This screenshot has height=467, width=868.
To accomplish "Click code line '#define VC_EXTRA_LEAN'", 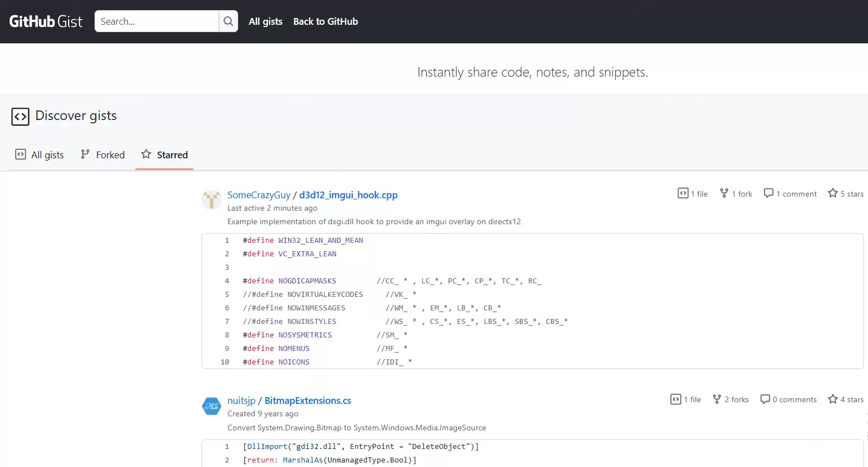I will (x=290, y=254).
